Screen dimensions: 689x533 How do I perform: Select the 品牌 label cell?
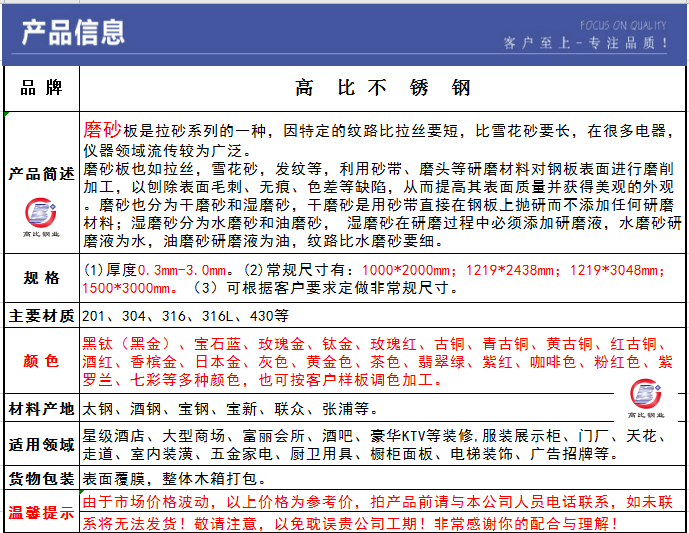coord(42,88)
